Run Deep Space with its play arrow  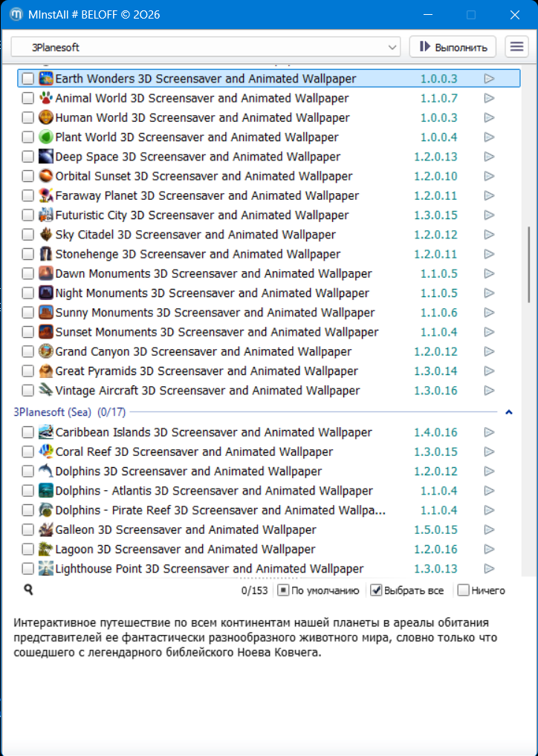point(489,157)
